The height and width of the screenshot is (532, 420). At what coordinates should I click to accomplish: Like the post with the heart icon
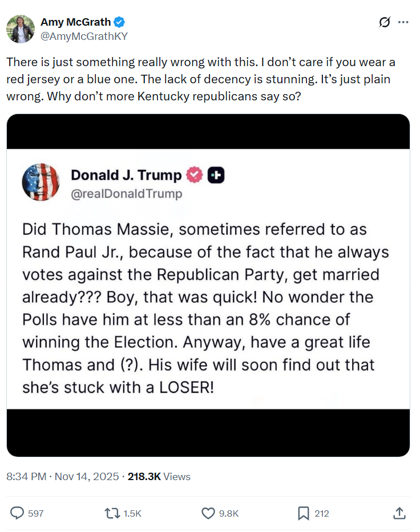coord(208,513)
